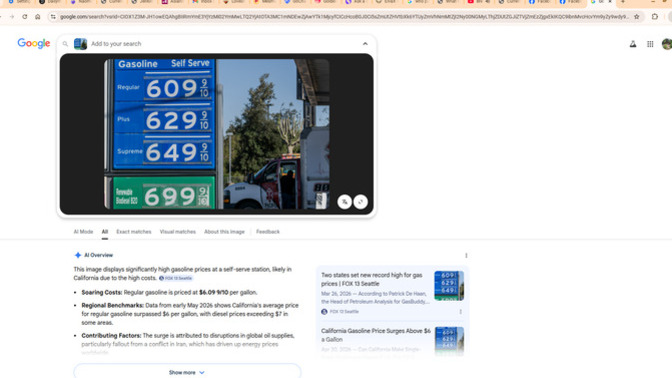Open 'Two states set new record high' article
This screenshot has height=378, width=672.
[372, 279]
